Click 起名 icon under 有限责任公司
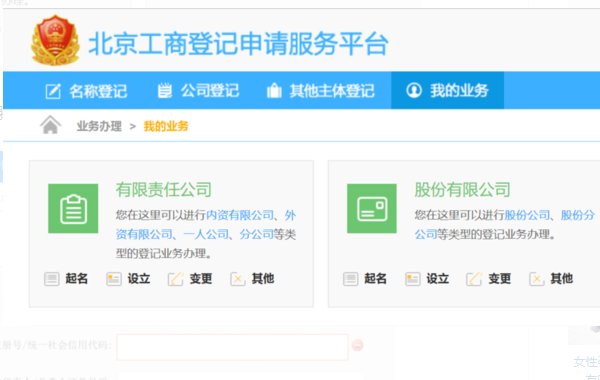The width and height of the screenshot is (600, 380). (52, 279)
